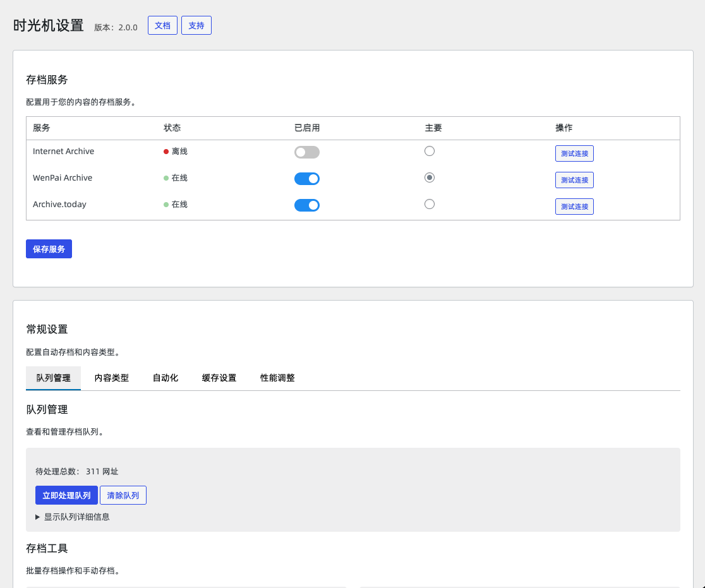705x588 pixels.
Task: Switch to the 内容类型 tab
Action: (x=112, y=378)
